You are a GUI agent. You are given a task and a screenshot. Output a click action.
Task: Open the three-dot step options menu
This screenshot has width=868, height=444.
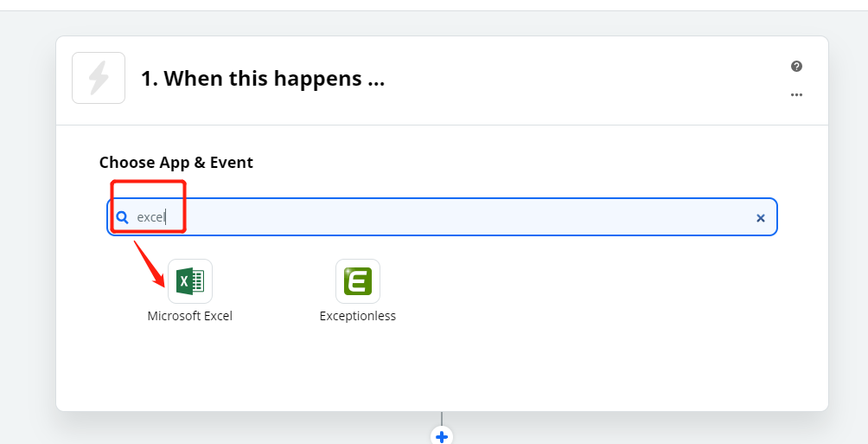796,95
